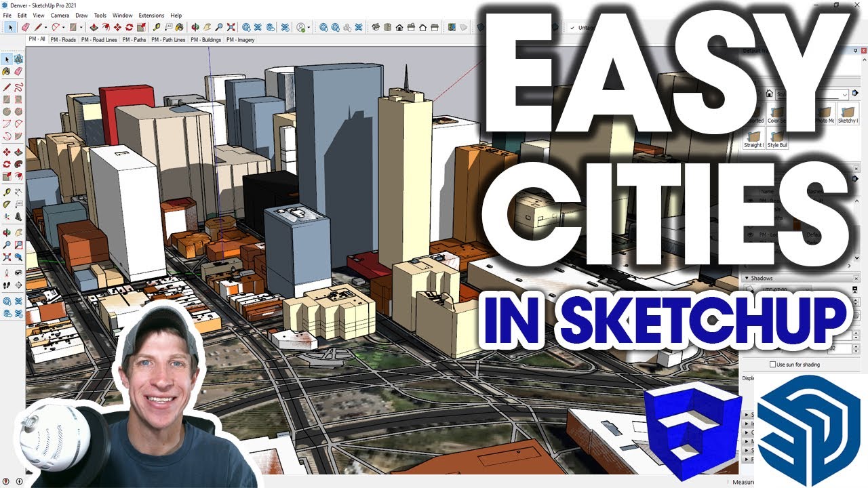Pick Tape Measure in top toolbar
The width and height of the screenshot is (868, 488).
tap(155, 27)
